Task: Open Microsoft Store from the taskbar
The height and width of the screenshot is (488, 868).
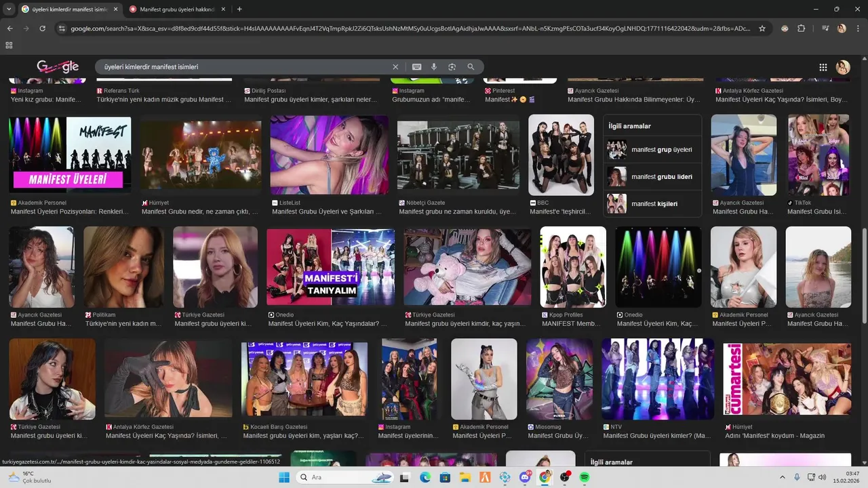Action: [x=445, y=477]
